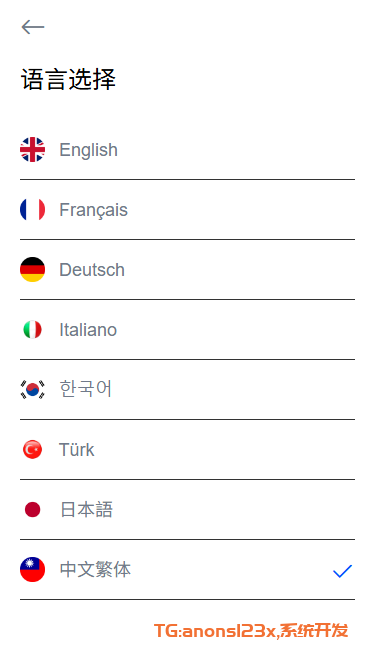Select Français as the language
The width and height of the screenshot is (375, 667).
[188, 210]
